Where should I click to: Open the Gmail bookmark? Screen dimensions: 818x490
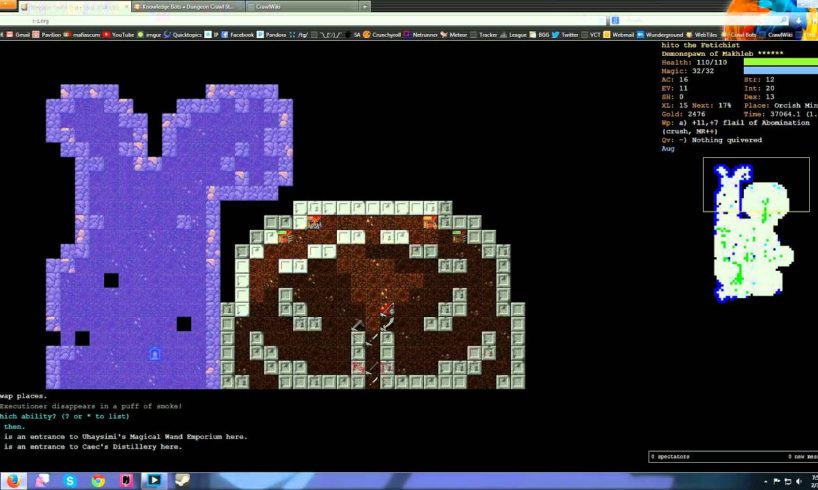pos(18,34)
